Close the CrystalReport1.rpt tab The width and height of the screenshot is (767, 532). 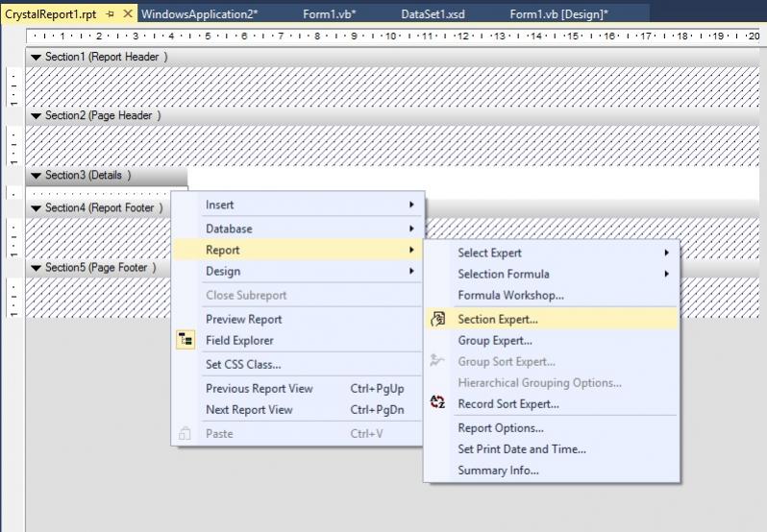point(128,13)
